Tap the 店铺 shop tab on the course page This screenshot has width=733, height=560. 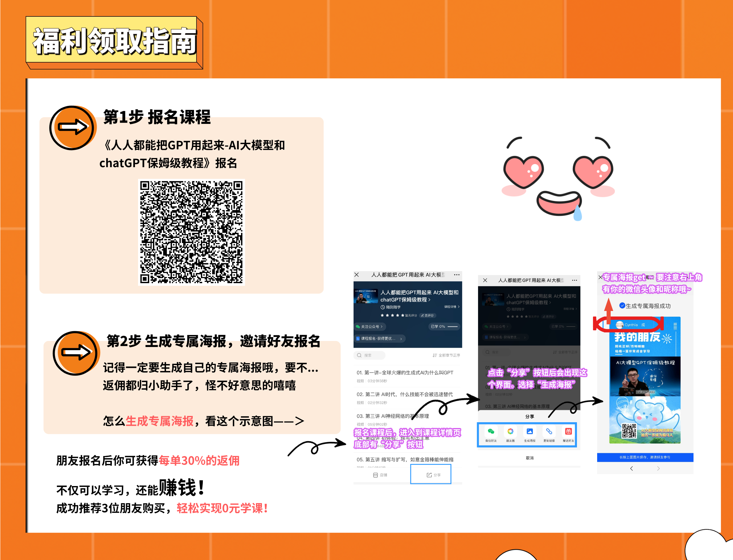[380, 475]
